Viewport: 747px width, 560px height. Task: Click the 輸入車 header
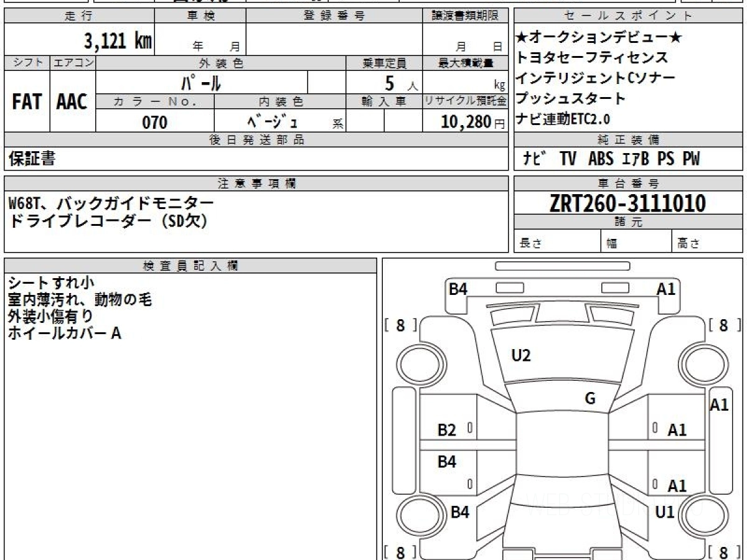point(384,101)
